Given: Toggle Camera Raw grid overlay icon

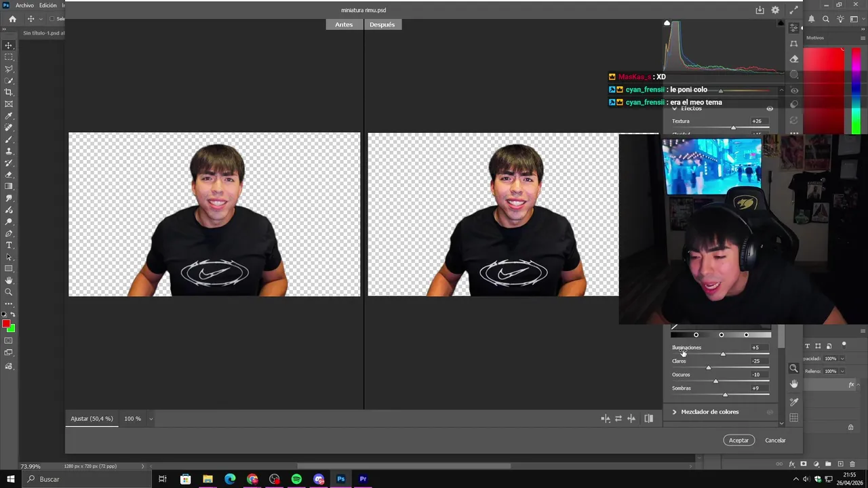Looking at the screenshot, I should [x=793, y=418].
